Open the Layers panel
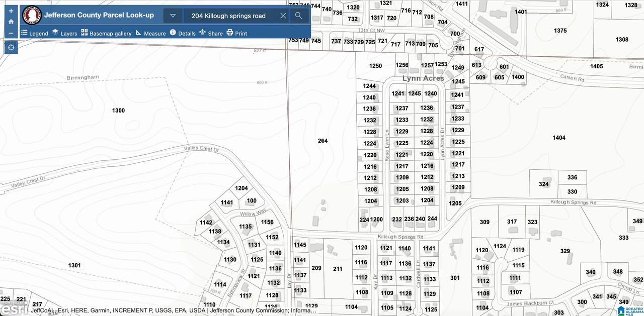 (x=64, y=33)
